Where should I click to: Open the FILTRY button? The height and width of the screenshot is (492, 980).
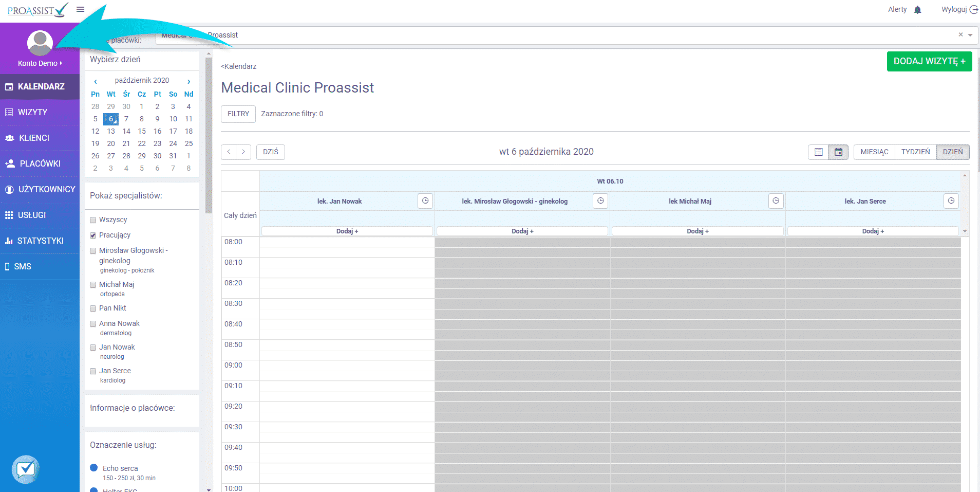click(238, 114)
